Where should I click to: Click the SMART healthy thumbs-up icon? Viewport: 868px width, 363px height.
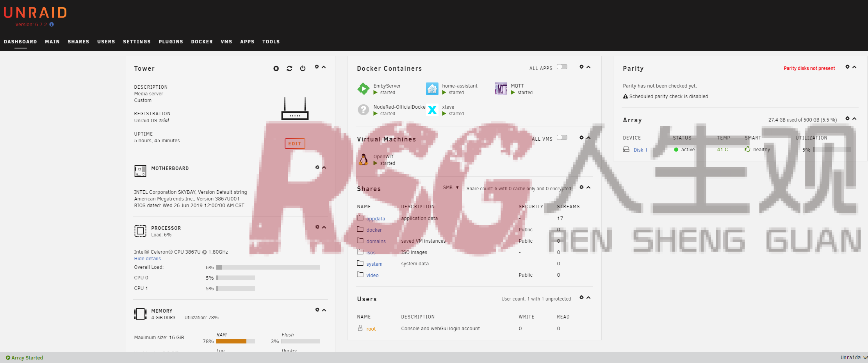pos(747,149)
